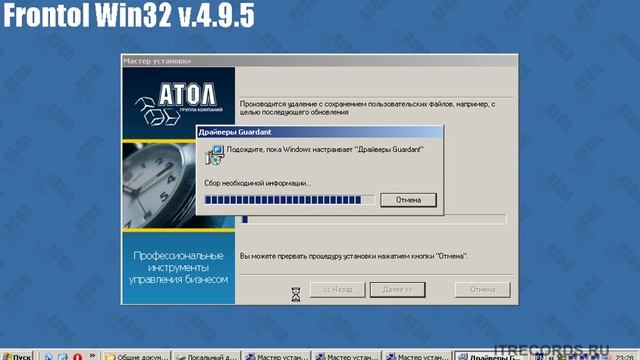Click the Guardant collecting-information progress bar

(x=289, y=200)
